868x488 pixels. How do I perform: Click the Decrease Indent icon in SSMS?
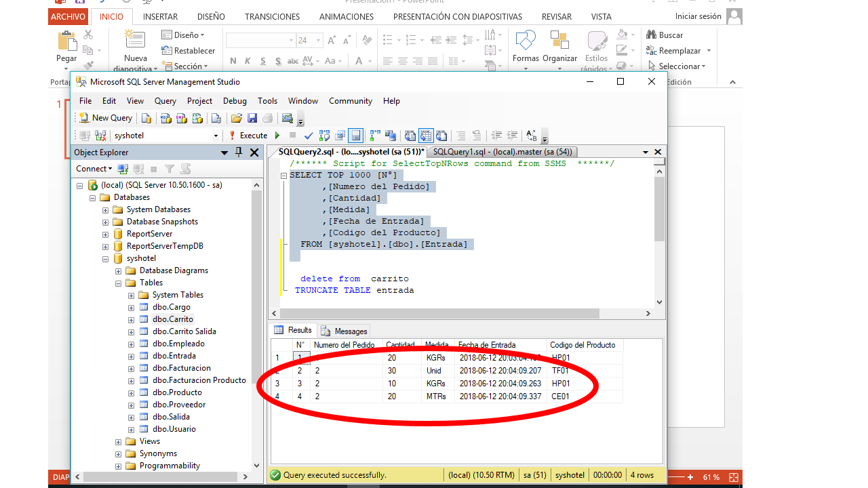496,136
